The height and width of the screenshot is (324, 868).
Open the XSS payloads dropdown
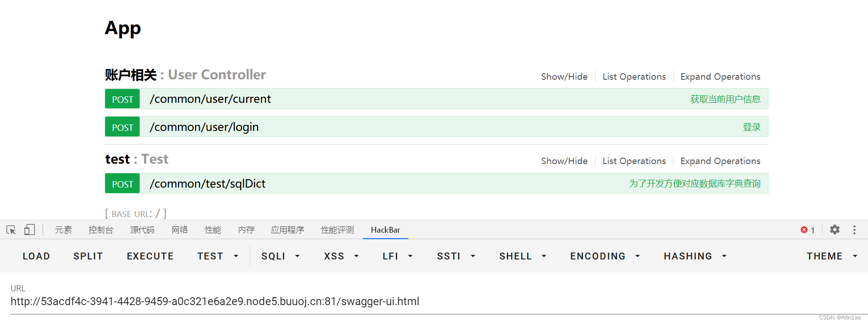pyautogui.click(x=341, y=256)
